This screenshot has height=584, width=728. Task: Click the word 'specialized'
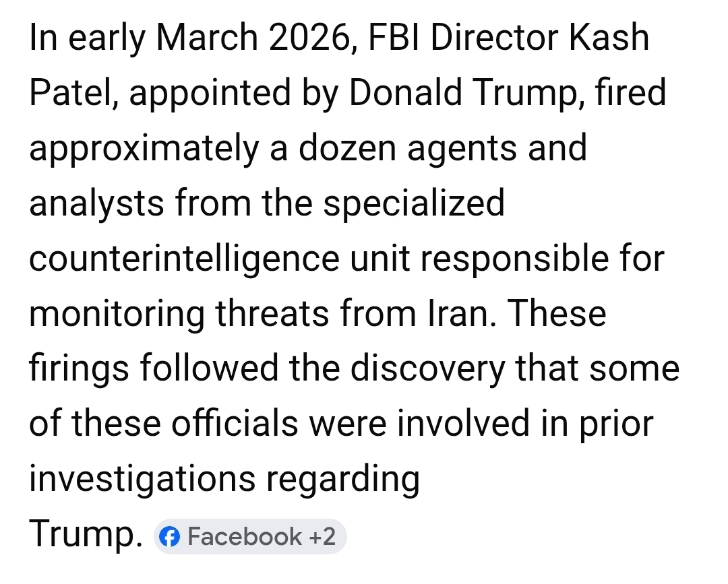pyautogui.click(x=413, y=203)
